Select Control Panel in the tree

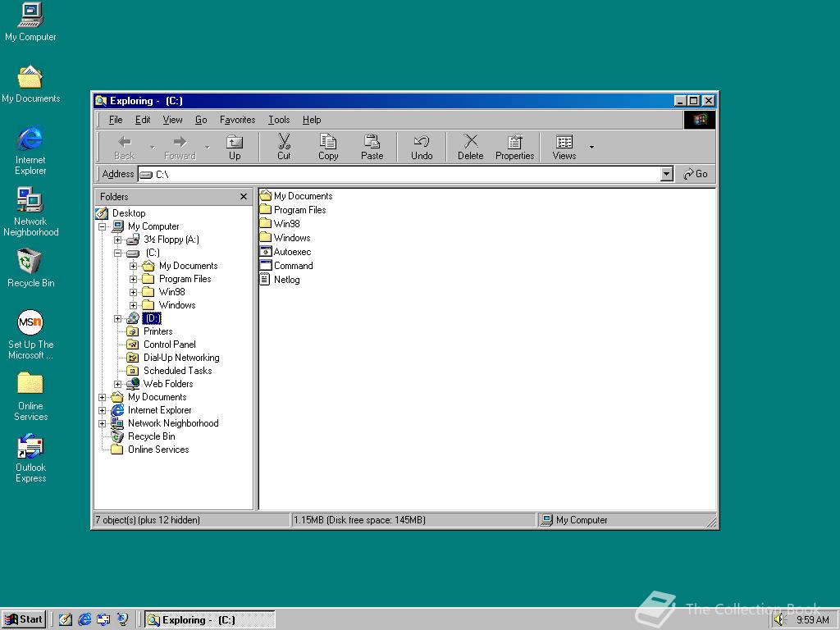[x=169, y=345]
